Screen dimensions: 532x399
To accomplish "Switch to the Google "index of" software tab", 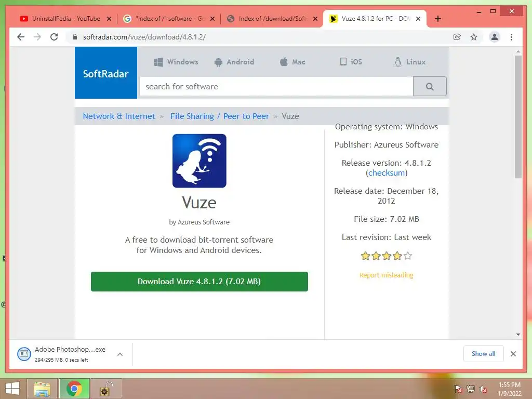I will tap(170, 19).
